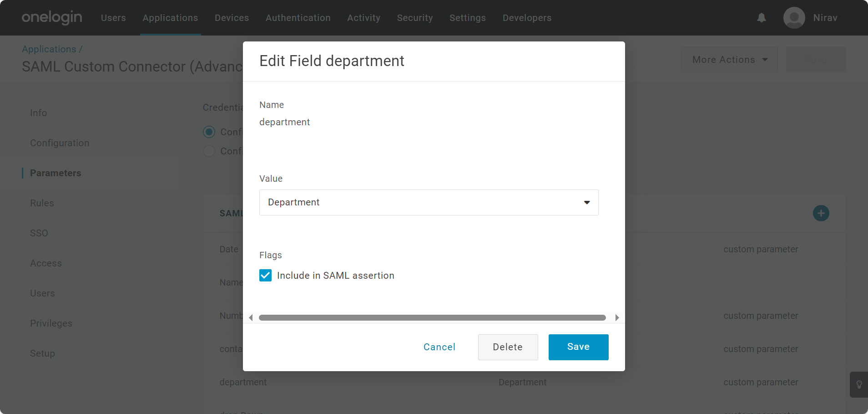Viewport: 868px width, 414px height.
Task: Click the Applications breadcrumb link
Action: pyautogui.click(x=49, y=49)
